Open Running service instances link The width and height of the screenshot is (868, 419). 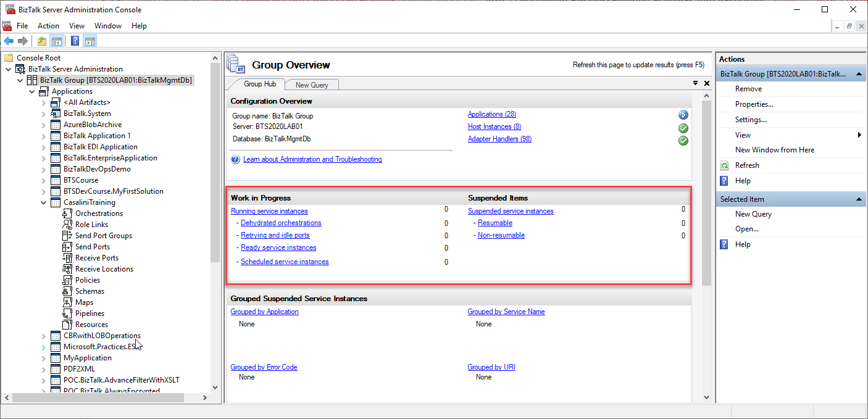269,211
